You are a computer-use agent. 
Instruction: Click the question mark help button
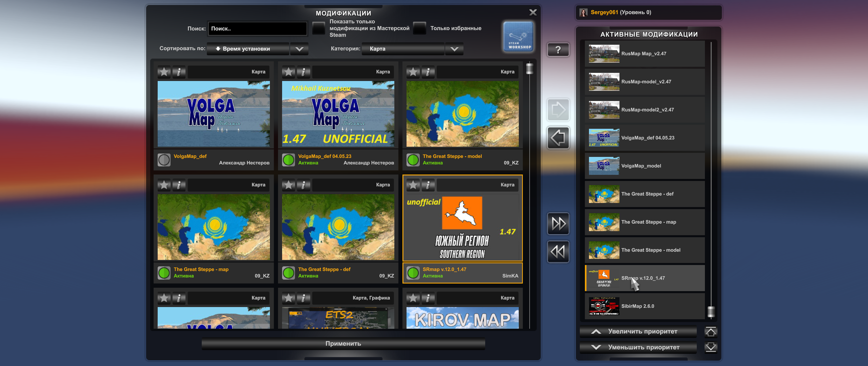coord(558,50)
